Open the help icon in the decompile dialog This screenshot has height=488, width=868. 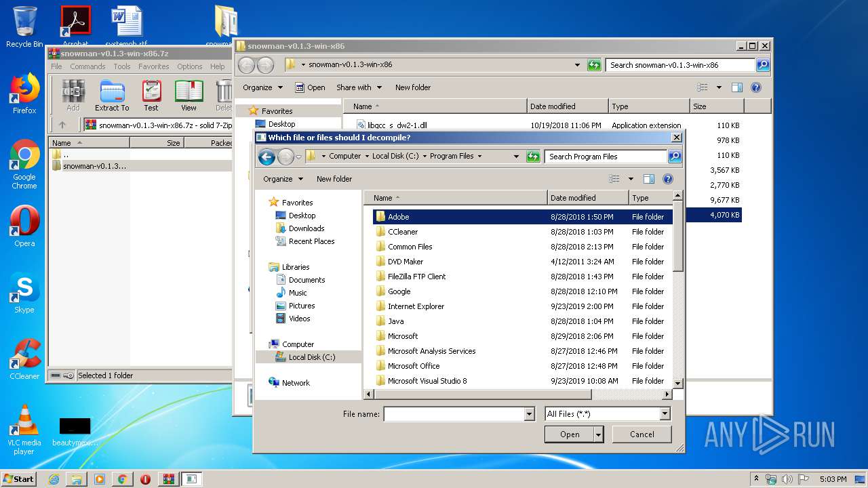point(667,179)
